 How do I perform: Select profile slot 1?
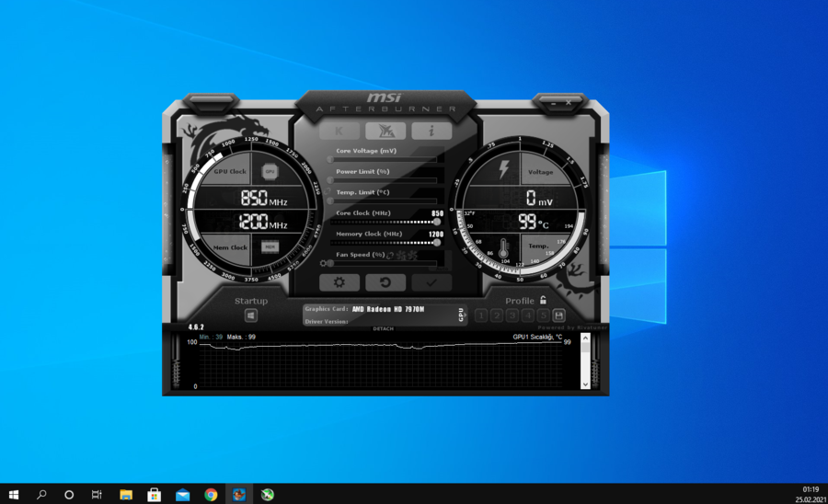tap(480, 315)
